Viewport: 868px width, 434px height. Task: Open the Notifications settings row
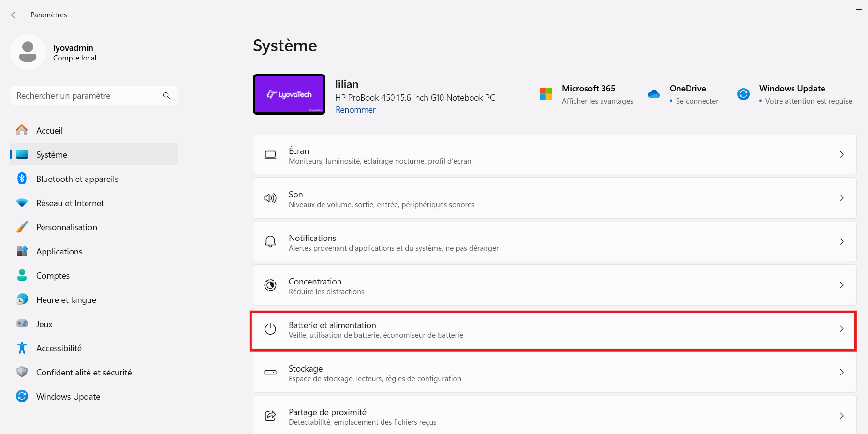coord(554,242)
